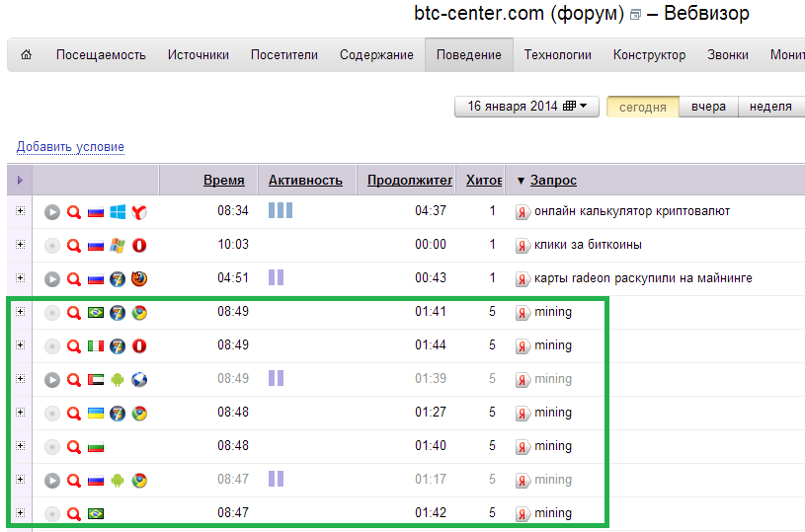Image resolution: width=805 pixels, height=532 pixels.
Task: Click Italy flag in 01:44 mining row
Action: tap(96, 346)
